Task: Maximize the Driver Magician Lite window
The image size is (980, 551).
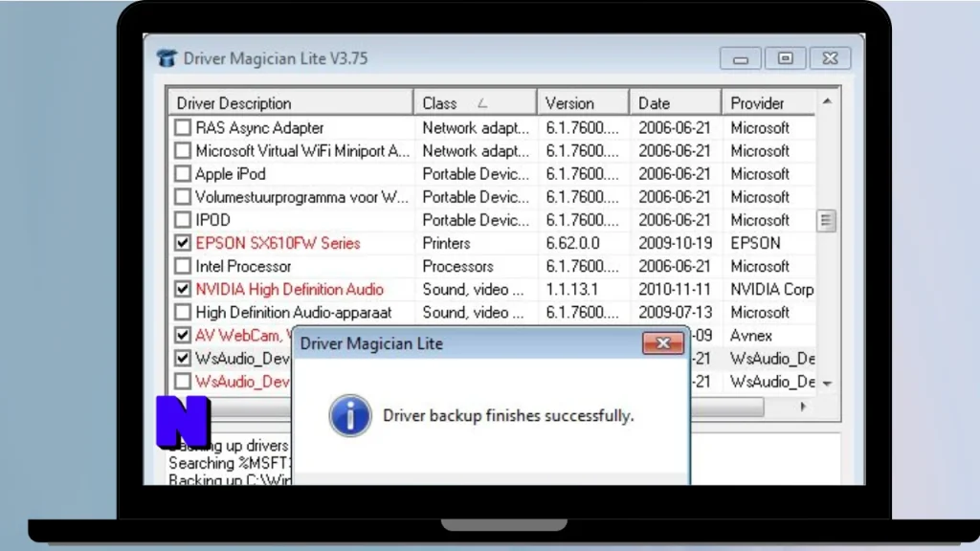Action: (x=785, y=58)
